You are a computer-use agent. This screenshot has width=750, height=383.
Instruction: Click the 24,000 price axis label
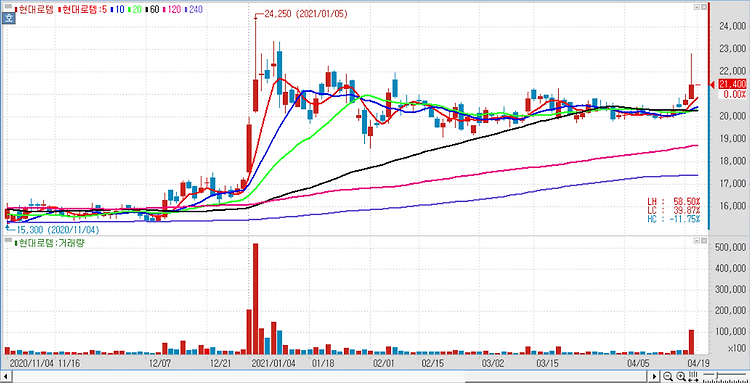[732, 27]
